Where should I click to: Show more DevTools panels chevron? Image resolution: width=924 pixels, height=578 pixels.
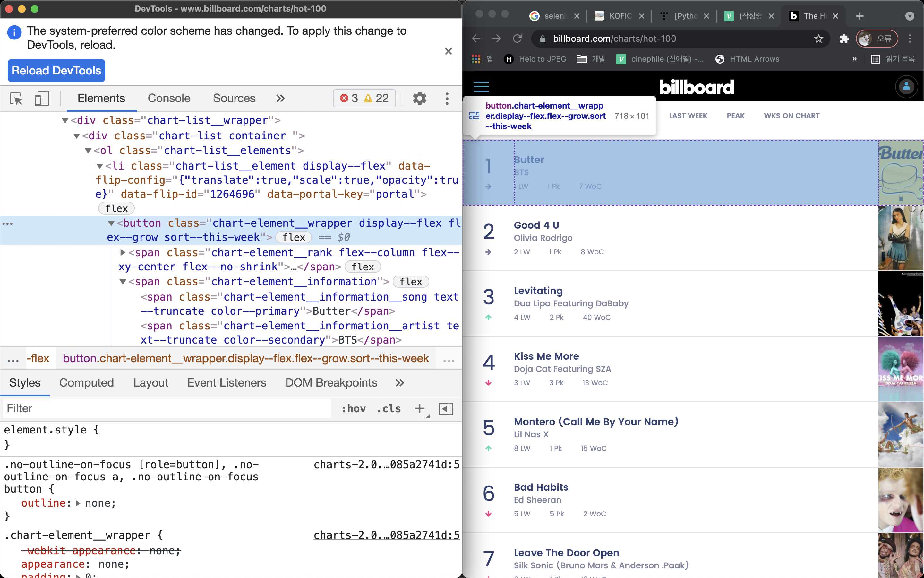[x=280, y=99]
